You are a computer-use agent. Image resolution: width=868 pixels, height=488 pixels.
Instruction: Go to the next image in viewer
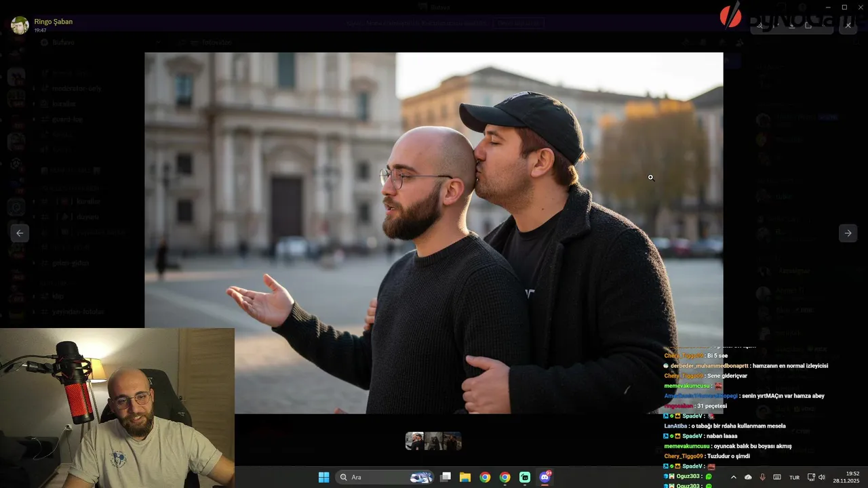point(848,233)
